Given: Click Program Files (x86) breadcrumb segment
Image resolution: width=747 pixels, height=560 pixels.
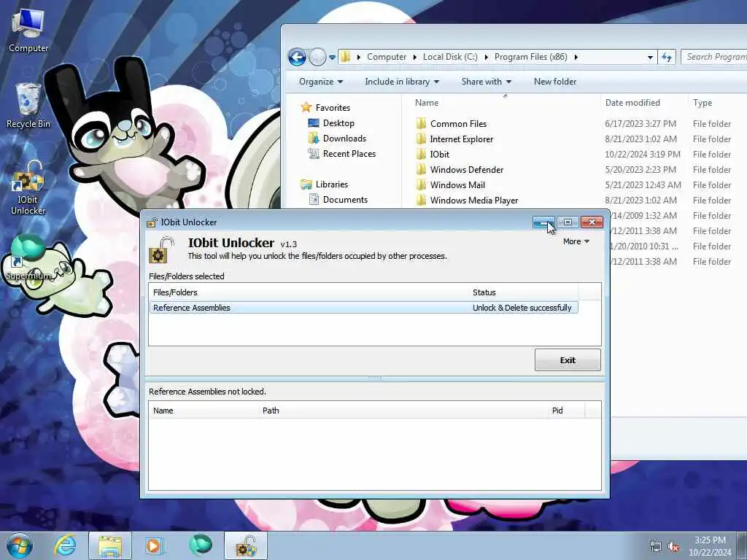Looking at the screenshot, I should (x=531, y=57).
